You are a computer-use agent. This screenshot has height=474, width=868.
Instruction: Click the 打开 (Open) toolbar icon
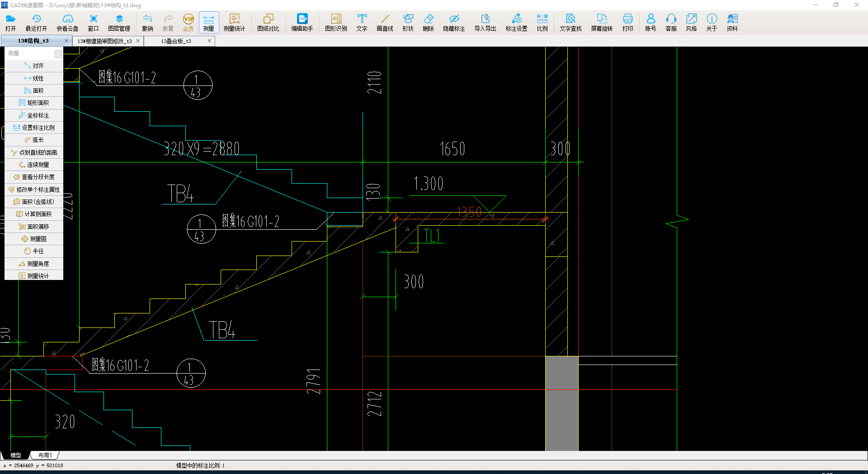tap(10, 22)
